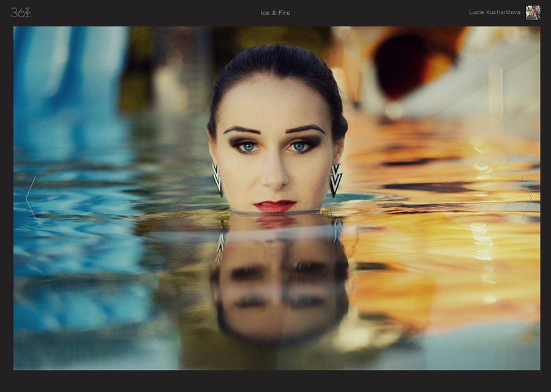Click the 36 logo in the header
The height and width of the screenshot is (392, 551).
pyautogui.click(x=20, y=12)
